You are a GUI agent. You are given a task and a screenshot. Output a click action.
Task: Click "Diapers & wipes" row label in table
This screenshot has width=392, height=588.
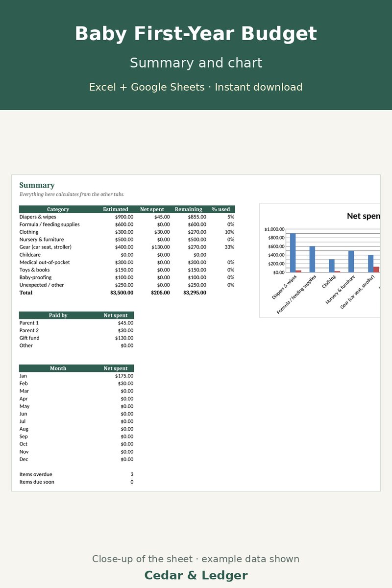(38, 217)
